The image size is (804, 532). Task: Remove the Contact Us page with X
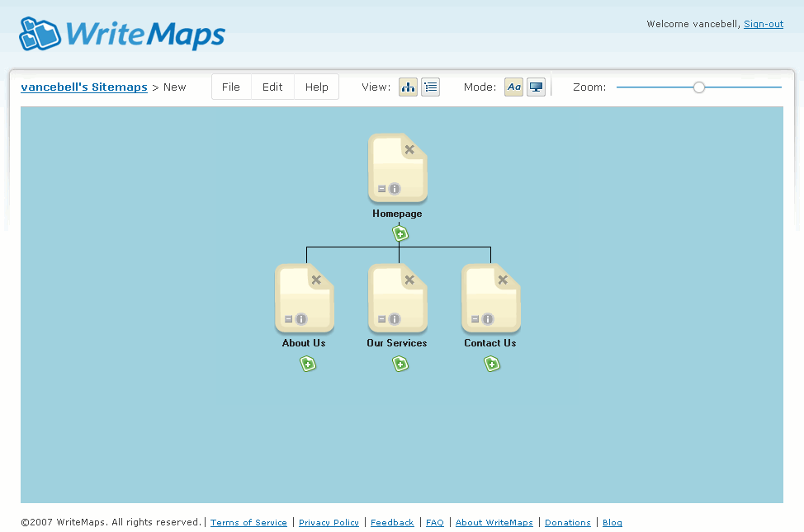[503, 280]
